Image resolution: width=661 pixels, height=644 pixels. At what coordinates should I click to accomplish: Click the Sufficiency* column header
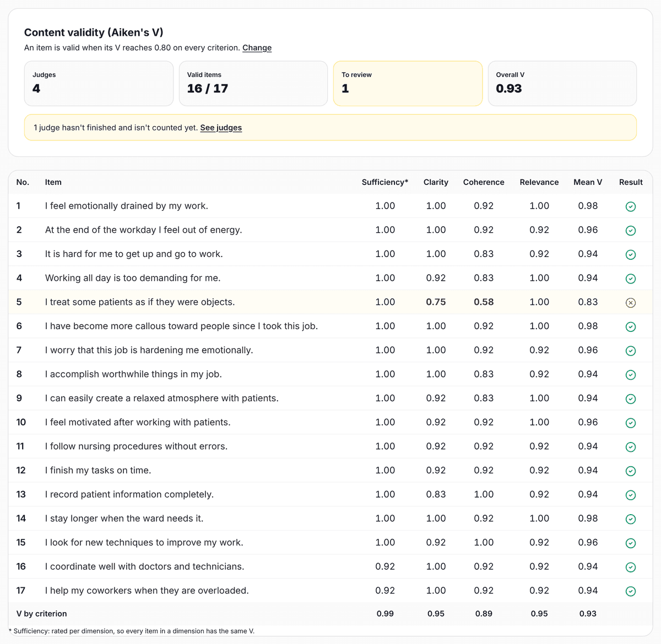click(x=385, y=182)
